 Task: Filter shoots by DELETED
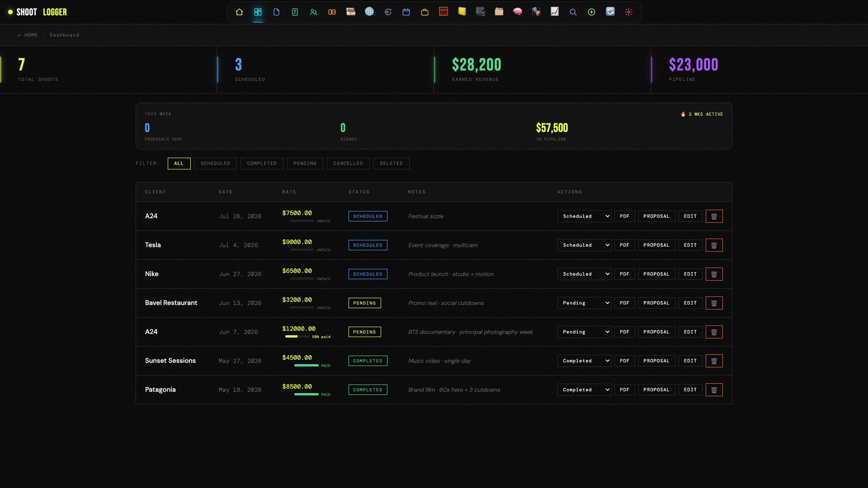click(x=392, y=164)
